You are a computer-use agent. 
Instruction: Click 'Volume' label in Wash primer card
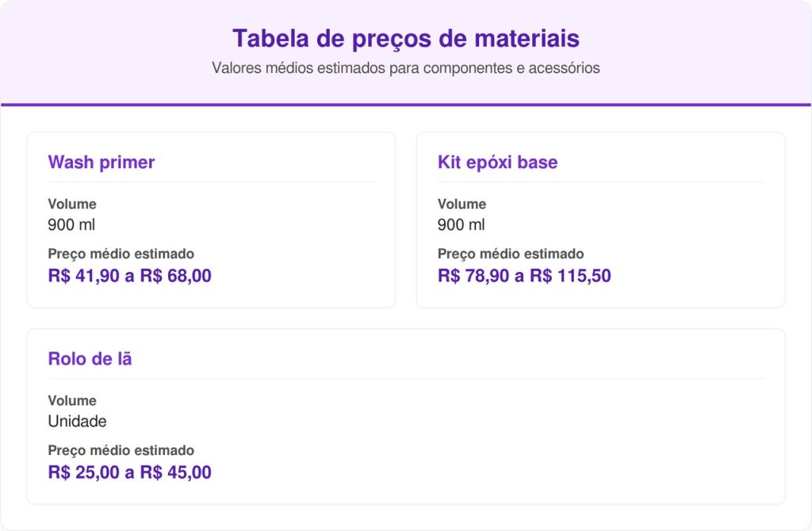point(72,204)
